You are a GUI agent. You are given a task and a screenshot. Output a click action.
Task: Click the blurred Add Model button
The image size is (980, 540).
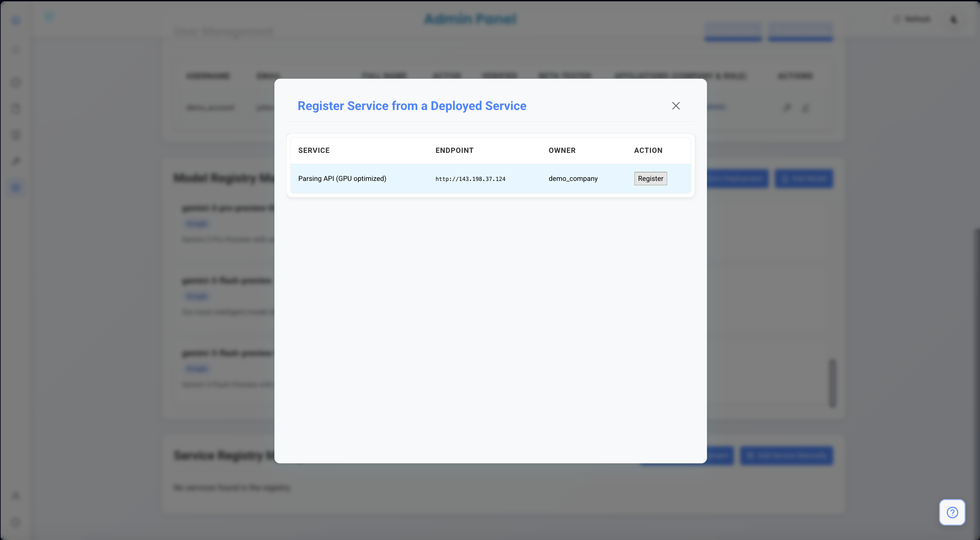click(804, 179)
